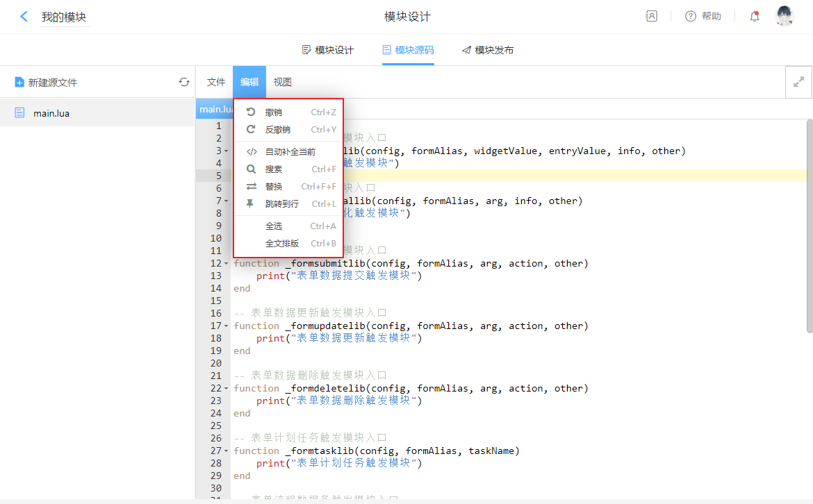
Task: Click the refresh icon beside 新建源文件
Action: point(184,82)
